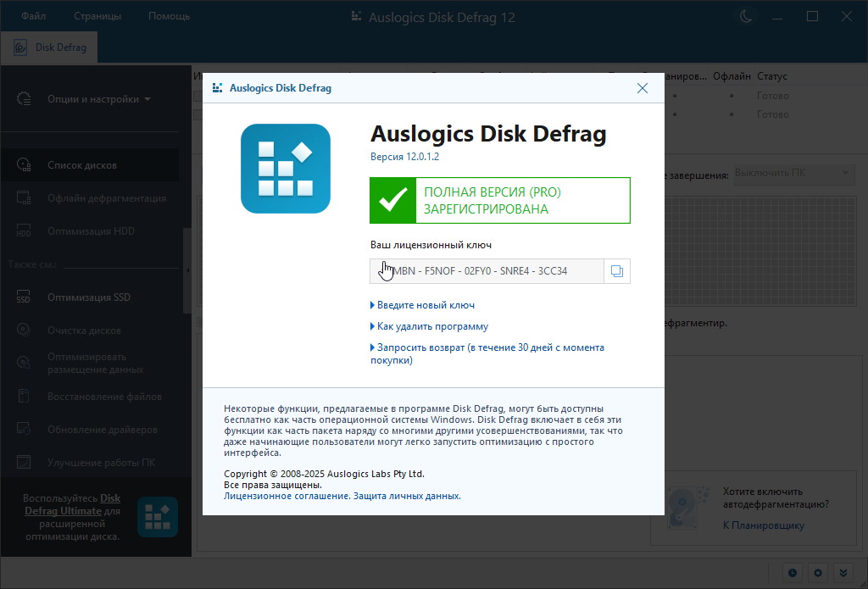868x589 pixels.
Task: Click the file recovery icon in sidebar
Action: [24, 397]
